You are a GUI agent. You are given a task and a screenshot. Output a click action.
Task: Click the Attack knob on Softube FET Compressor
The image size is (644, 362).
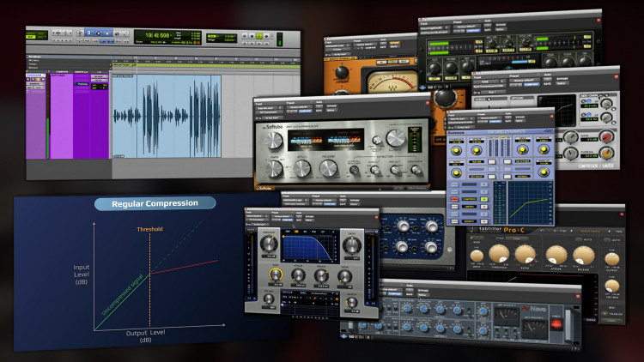[x=302, y=168]
